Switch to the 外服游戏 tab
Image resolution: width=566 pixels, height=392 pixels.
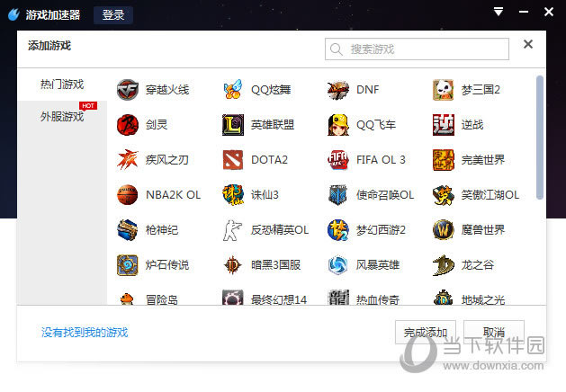tap(62, 117)
